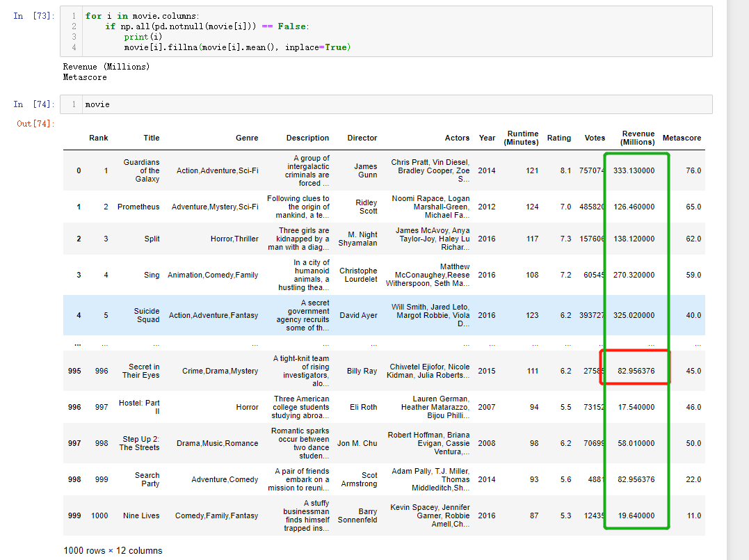749x560 pixels.
Task: Click Metascore value 11.0
Action: 694,515
